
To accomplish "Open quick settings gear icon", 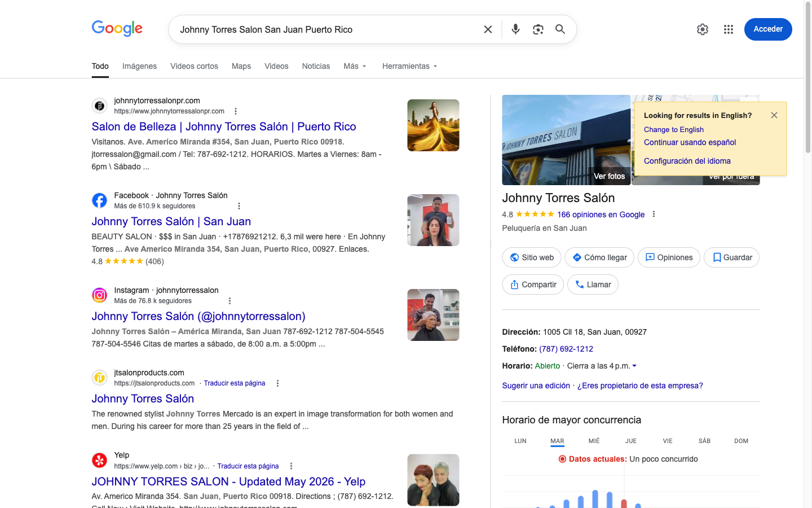I will [x=703, y=29].
